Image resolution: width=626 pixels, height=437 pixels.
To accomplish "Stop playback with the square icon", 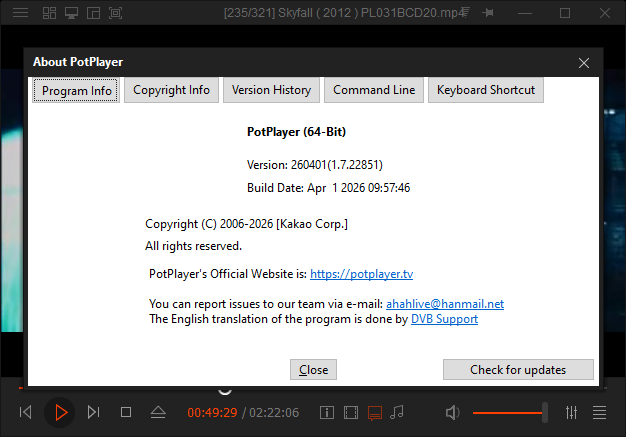I will [x=126, y=412].
